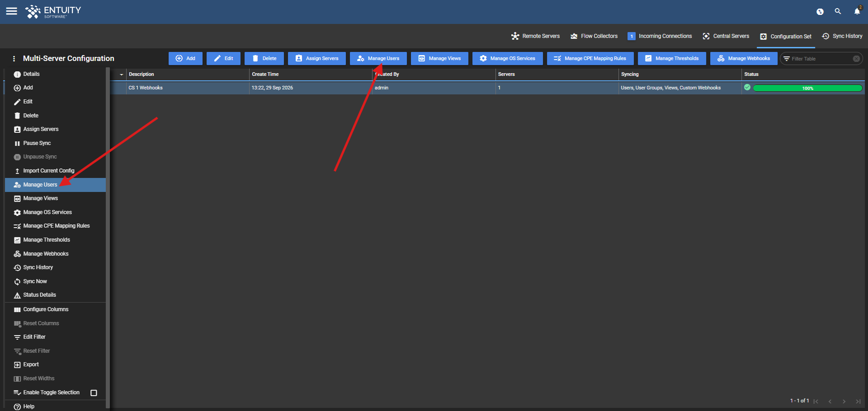Click the Delete toolbar button
The height and width of the screenshot is (411, 868).
(x=264, y=59)
